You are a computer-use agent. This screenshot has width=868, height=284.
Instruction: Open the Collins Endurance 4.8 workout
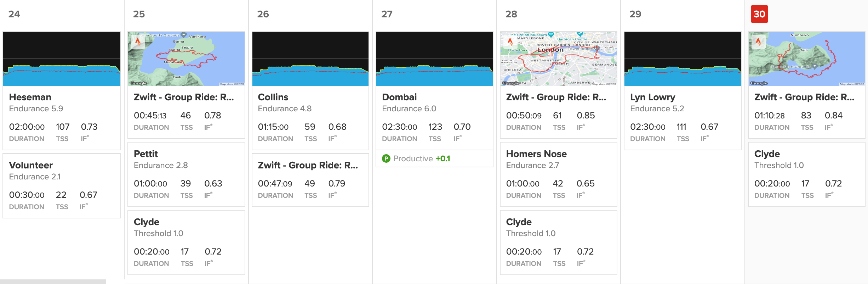tap(310, 117)
